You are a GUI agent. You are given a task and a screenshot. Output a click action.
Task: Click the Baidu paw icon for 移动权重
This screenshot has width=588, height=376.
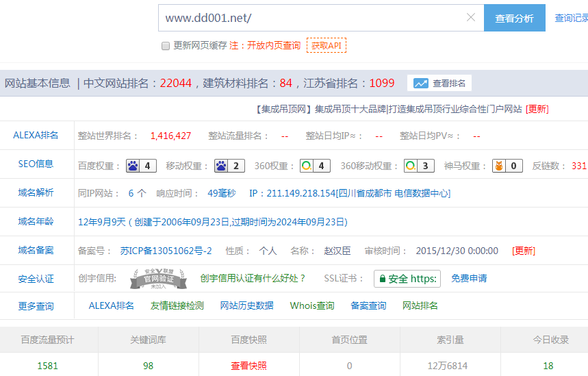click(221, 166)
